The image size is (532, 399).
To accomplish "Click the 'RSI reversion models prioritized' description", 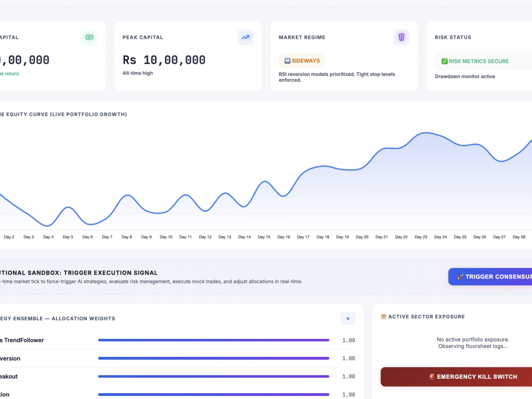I will (337, 77).
